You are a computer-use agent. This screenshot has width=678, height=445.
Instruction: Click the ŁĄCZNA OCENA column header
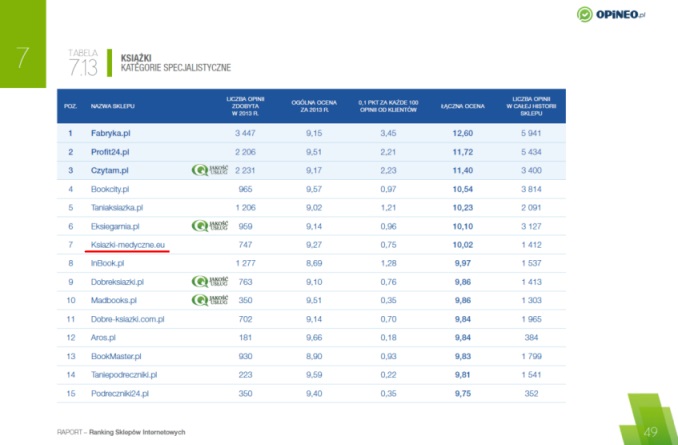(463, 106)
